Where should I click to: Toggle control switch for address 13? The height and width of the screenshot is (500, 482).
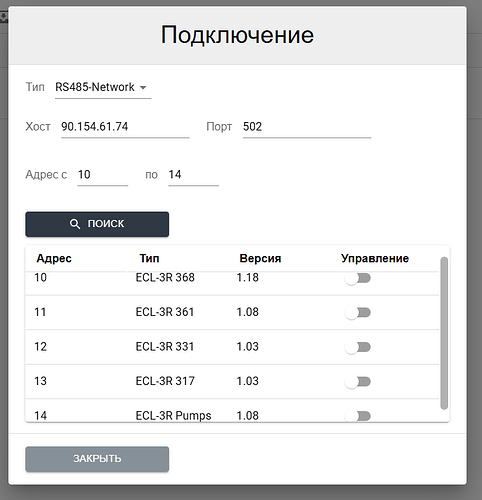[x=358, y=382]
